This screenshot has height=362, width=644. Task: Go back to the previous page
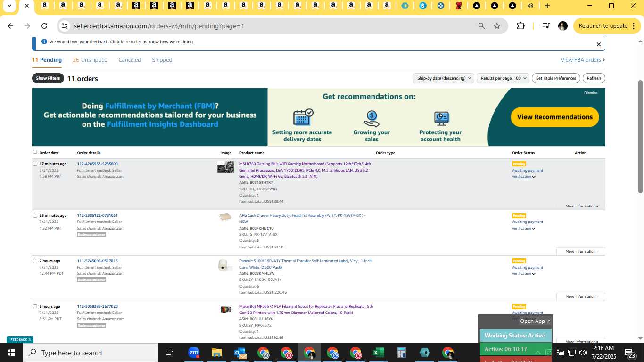10,26
